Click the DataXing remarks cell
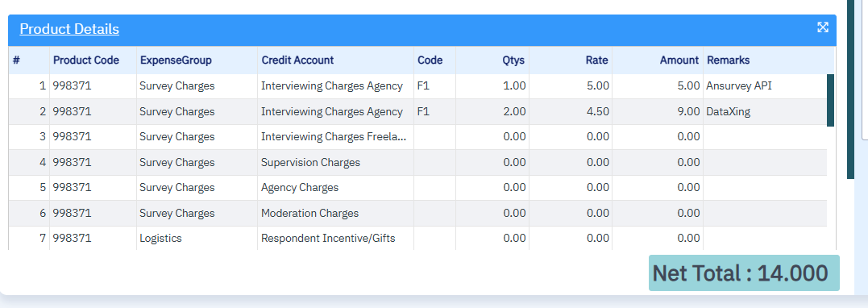The width and height of the screenshot is (868, 308). [765, 111]
